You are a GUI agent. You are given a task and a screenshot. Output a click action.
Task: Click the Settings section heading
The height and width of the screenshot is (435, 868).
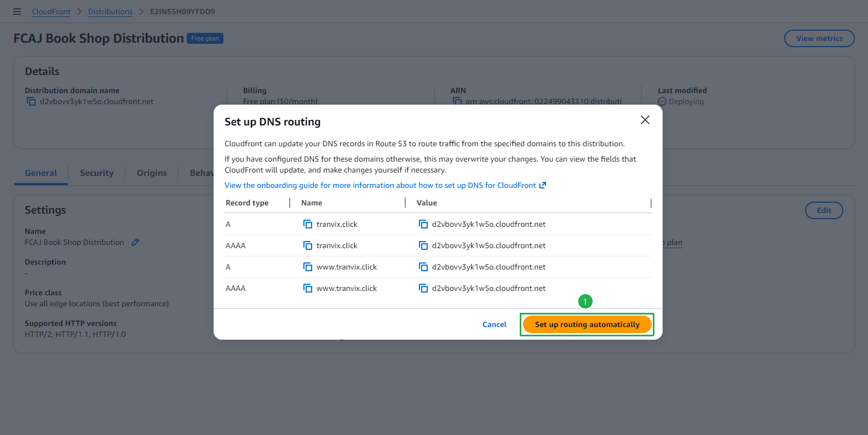[45, 210]
